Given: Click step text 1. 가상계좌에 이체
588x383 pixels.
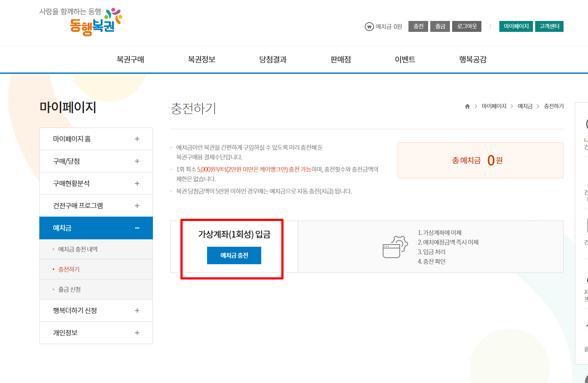Looking at the screenshot, I should click(x=439, y=233).
